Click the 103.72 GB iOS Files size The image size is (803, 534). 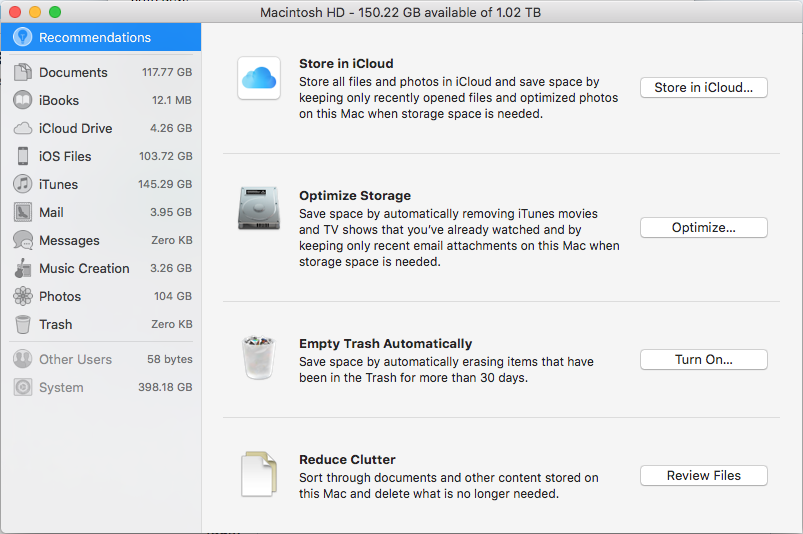click(x=165, y=156)
